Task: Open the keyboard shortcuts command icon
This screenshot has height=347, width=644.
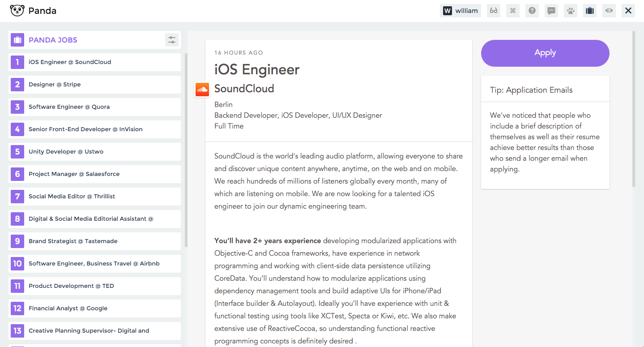Action: 513,11
